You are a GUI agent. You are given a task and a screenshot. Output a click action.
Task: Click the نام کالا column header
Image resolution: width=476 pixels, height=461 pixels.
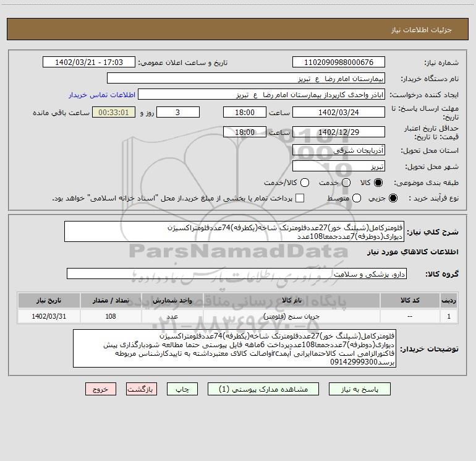click(x=291, y=300)
